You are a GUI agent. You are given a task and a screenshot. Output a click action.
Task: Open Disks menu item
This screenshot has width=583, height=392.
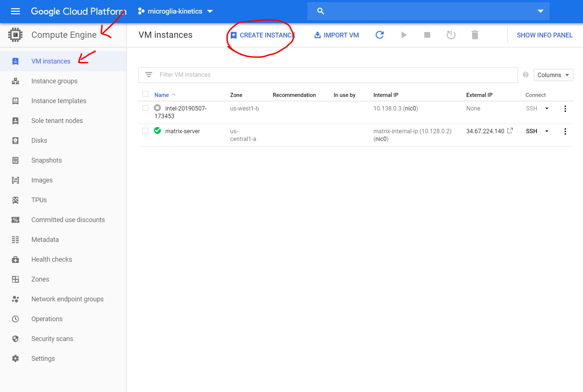(x=39, y=141)
